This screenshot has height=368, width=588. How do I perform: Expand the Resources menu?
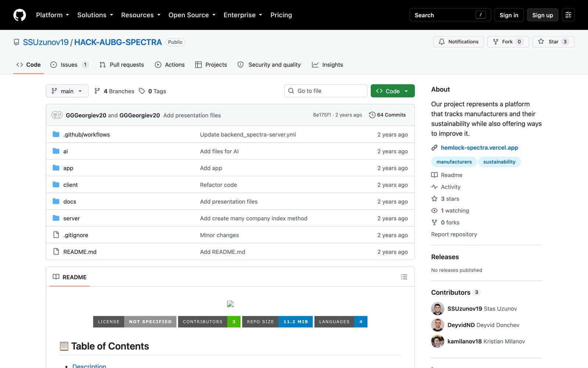tap(141, 15)
